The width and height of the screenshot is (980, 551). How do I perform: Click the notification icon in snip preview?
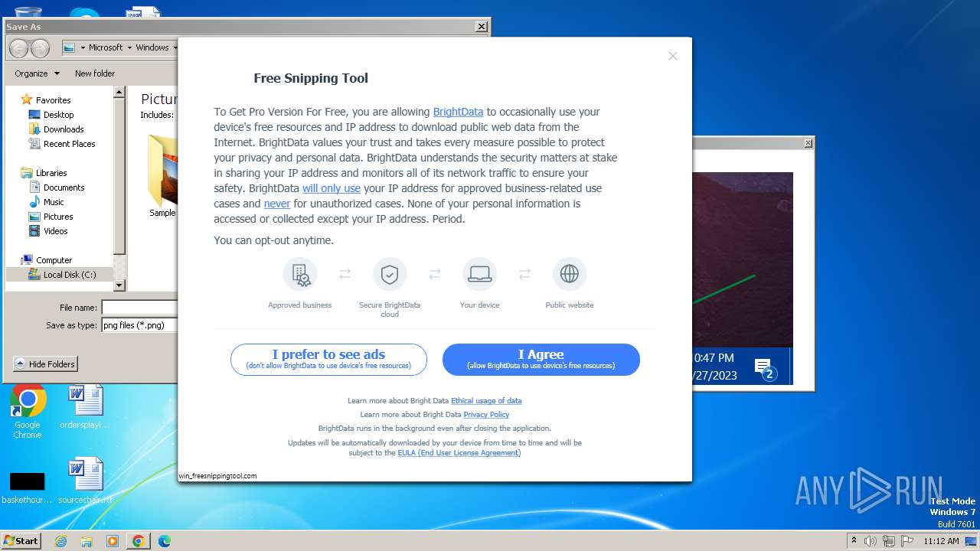pyautogui.click(x=765, y=370)
